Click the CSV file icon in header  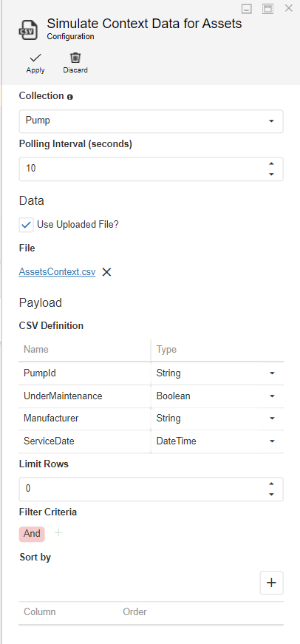coord(28,30)
